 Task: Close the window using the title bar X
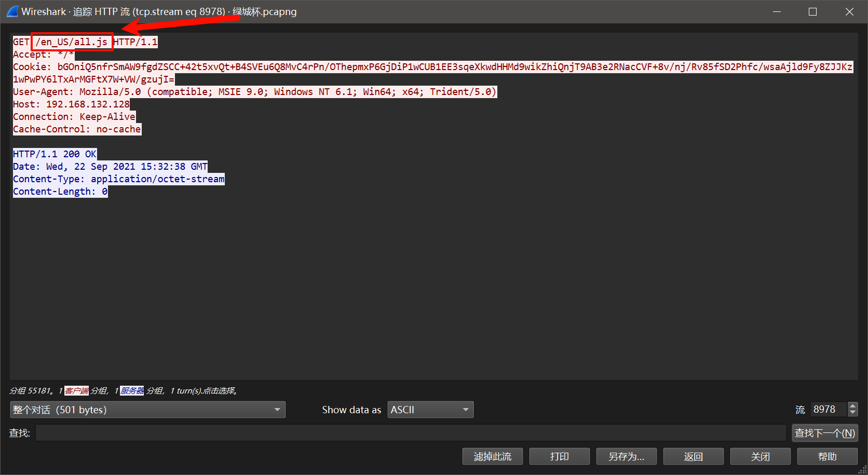pos(849,11)
